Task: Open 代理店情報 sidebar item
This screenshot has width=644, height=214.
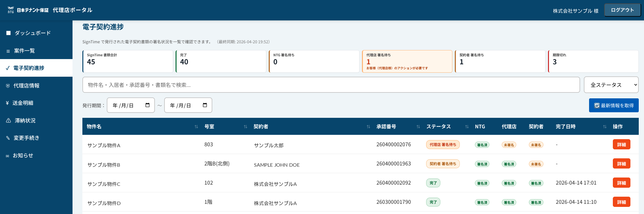Action: coord(36,86)
